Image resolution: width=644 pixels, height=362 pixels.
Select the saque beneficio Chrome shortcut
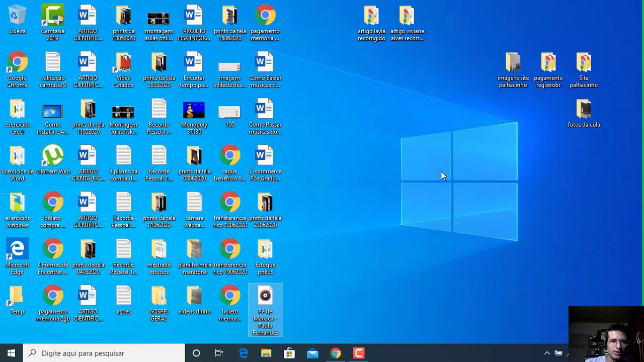[x=230, y=163]
